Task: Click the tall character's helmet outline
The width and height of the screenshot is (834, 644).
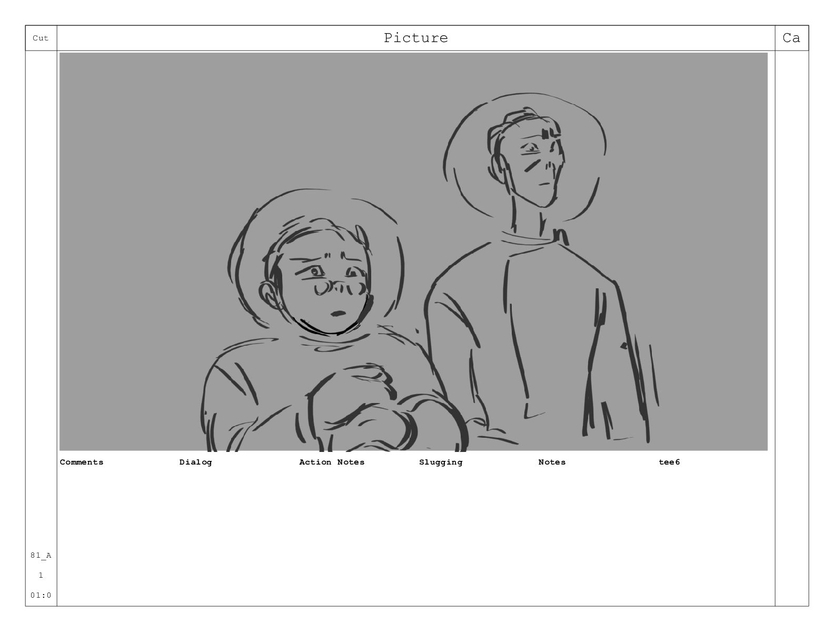Action: pyautogui.click(x=524, y=158)
